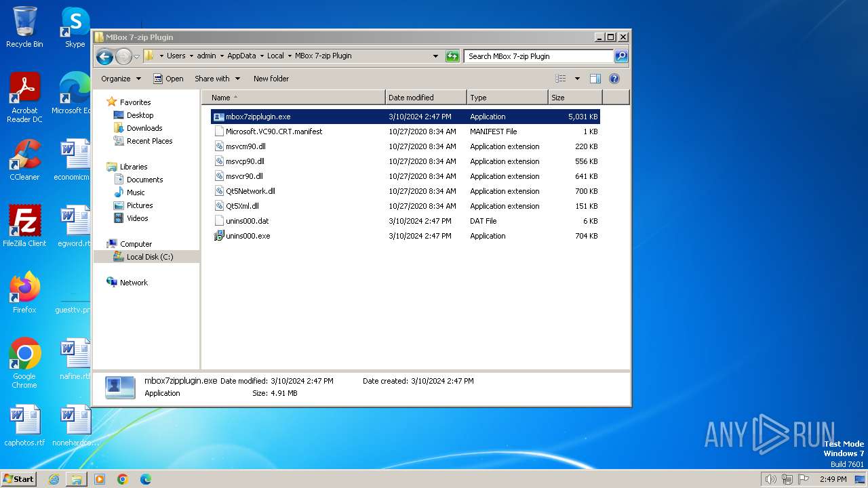Sort by the Date modified column header

tap(426, 98)
